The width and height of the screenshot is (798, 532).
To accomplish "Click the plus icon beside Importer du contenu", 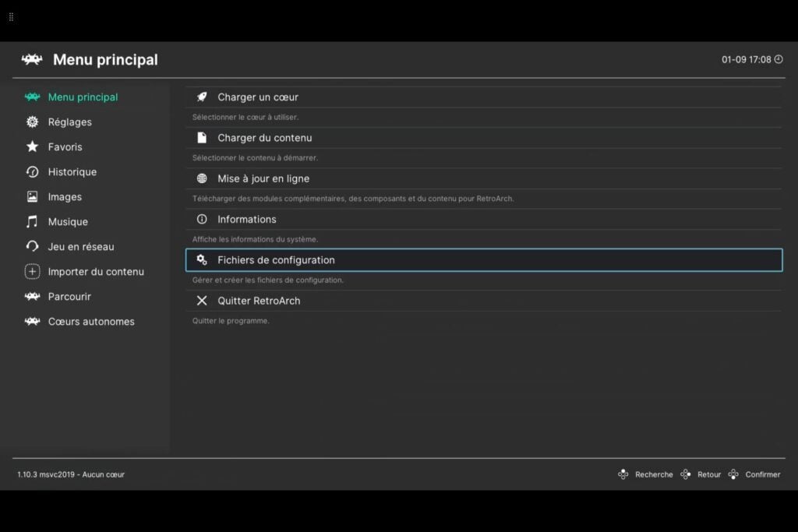I will tap(32, 272).
